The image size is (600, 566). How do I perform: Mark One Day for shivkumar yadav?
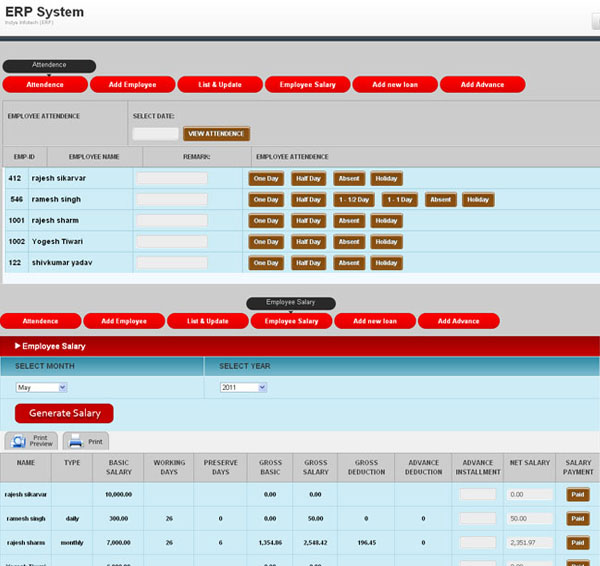tap(266, 263)
